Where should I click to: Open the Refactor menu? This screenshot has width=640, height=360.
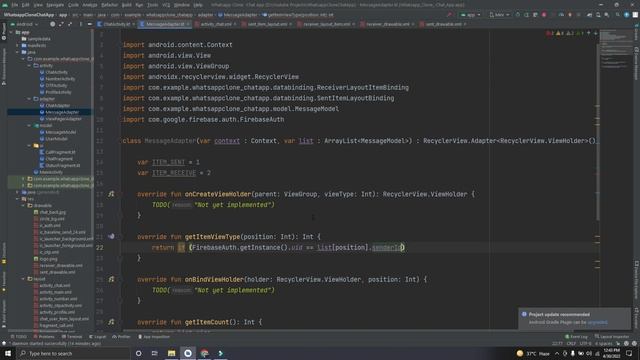point(109,5)
